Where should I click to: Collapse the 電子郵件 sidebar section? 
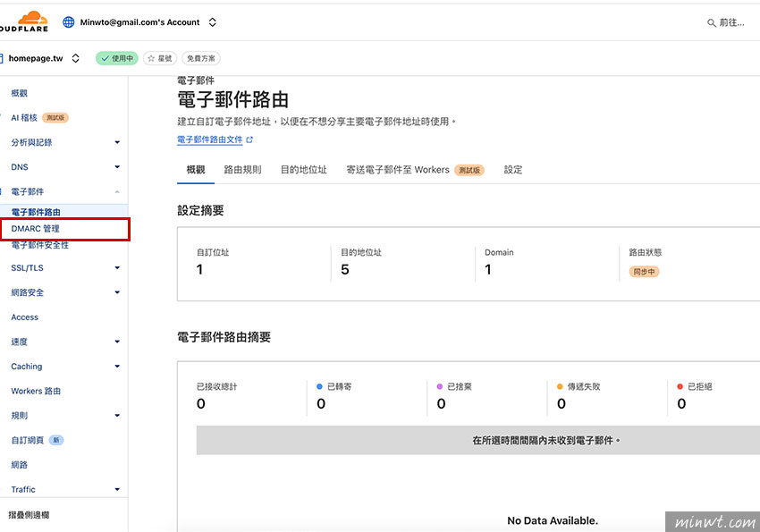(117, 192)
